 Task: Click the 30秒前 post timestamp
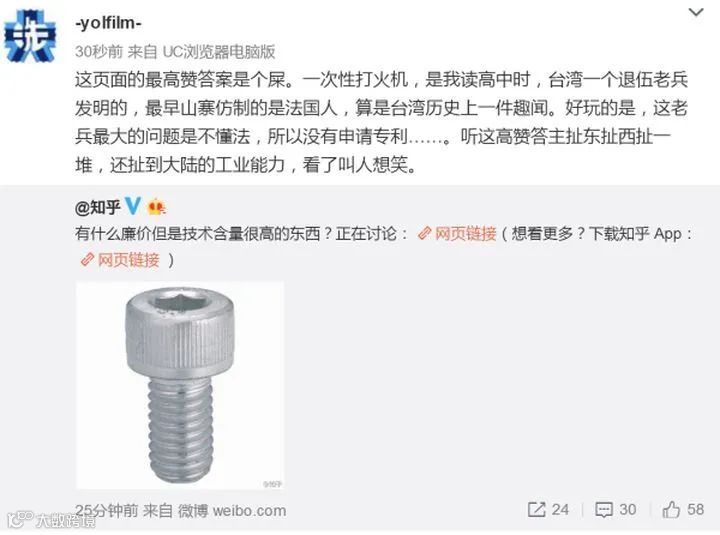pos(99,51)
